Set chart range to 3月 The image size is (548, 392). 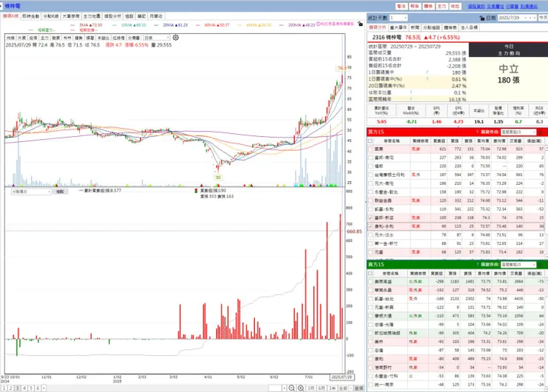click(311, 388)
